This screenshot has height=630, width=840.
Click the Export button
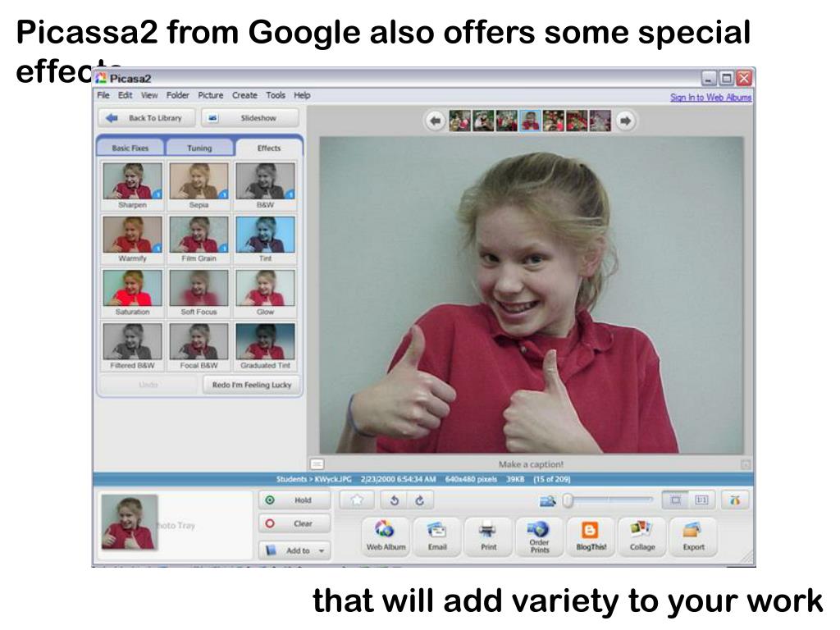click(694, 536)
